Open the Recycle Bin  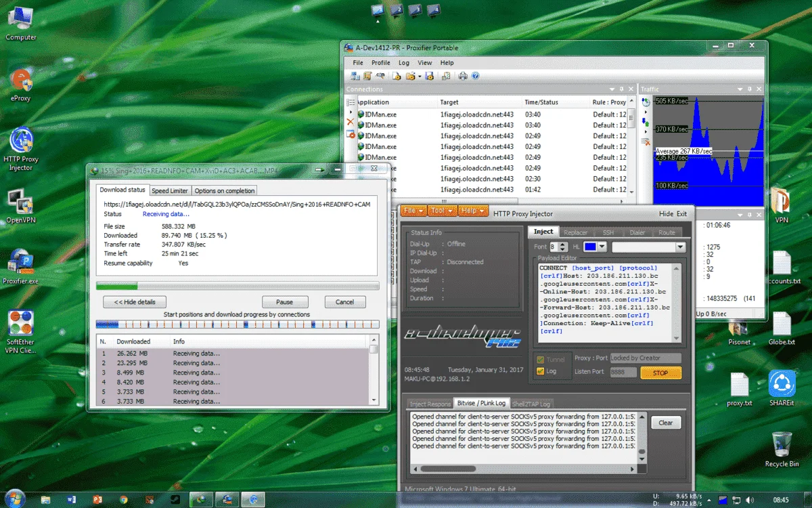point(782,449)
